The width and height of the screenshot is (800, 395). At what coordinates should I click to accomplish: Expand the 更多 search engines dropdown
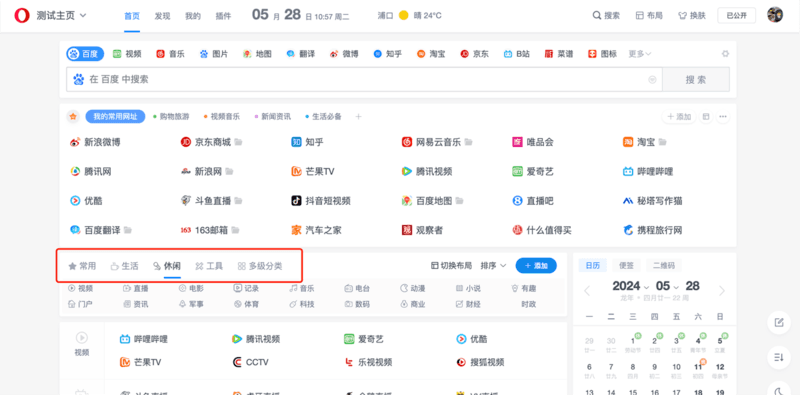click(x=640, y=54)
